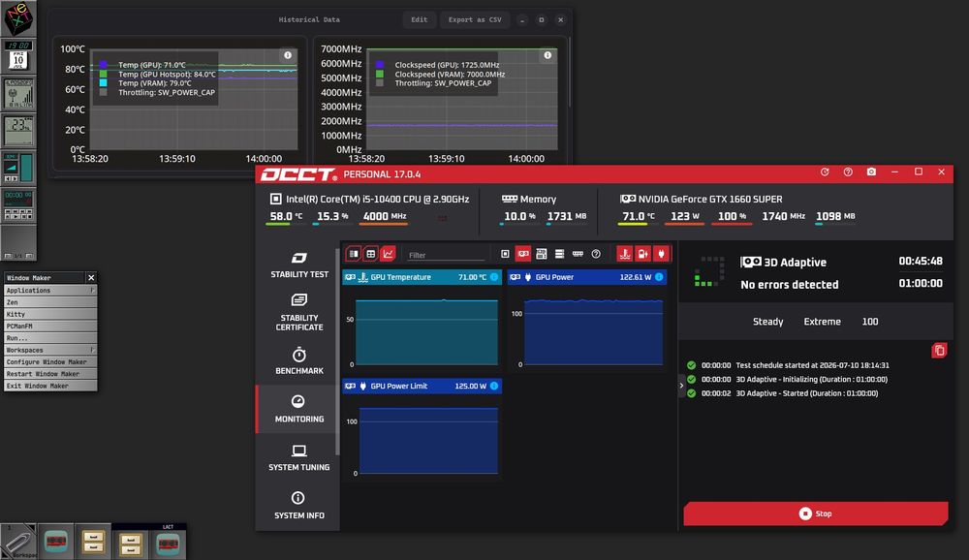969x560 pixels.
Task: Click Export as CSV button
Action: pyautogui.click(x=475, y=19)
